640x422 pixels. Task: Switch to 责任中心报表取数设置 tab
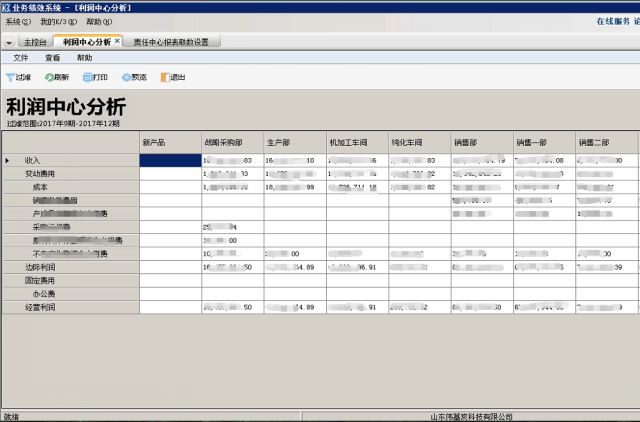pyautogui.click(x=171, y=42)
